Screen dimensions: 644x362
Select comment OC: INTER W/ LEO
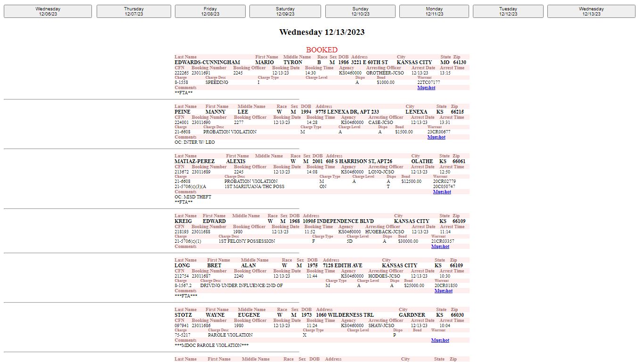(x=194, y=142)
